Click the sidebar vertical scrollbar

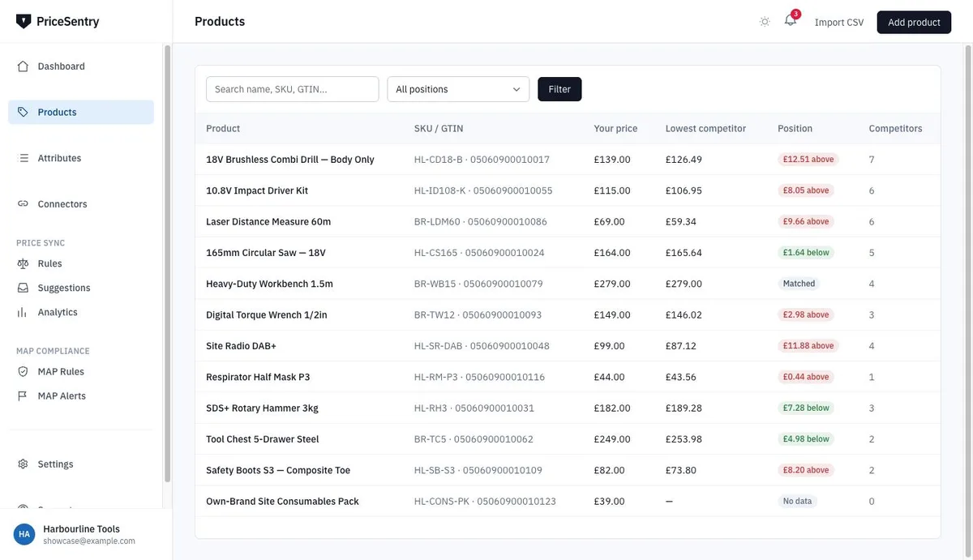coord(168,263)
